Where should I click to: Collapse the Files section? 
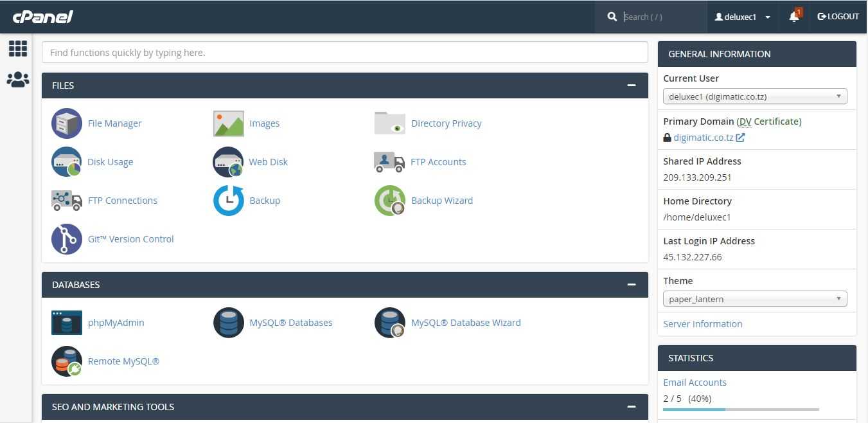point(632,85)
